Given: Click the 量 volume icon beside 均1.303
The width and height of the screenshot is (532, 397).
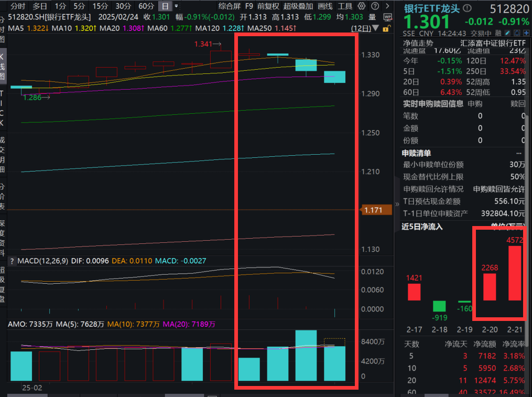Looking at the screenshot, I should (372, 17).
